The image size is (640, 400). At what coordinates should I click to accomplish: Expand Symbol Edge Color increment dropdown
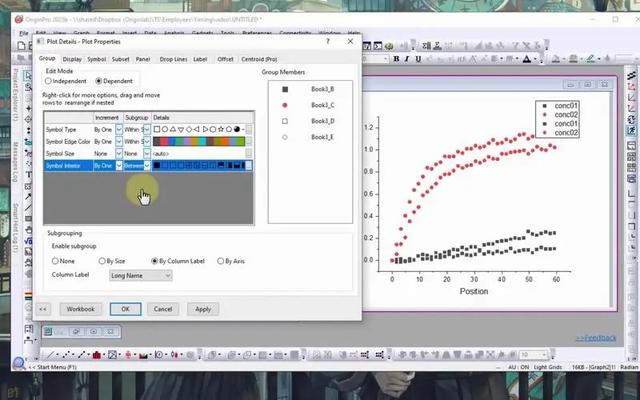click(x=118, y=141)
